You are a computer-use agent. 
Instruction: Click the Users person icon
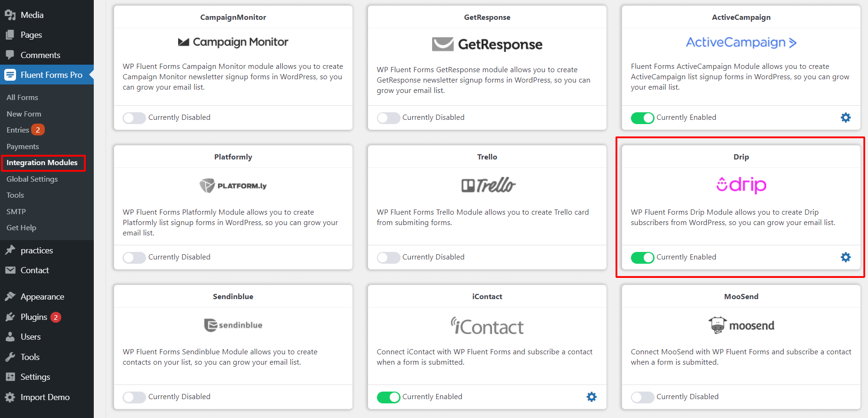10,337
